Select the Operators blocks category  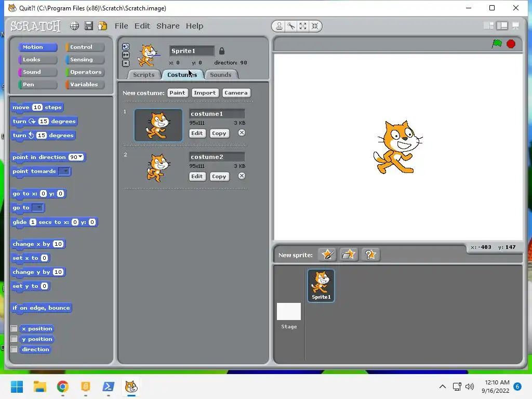tap(85, 72)
